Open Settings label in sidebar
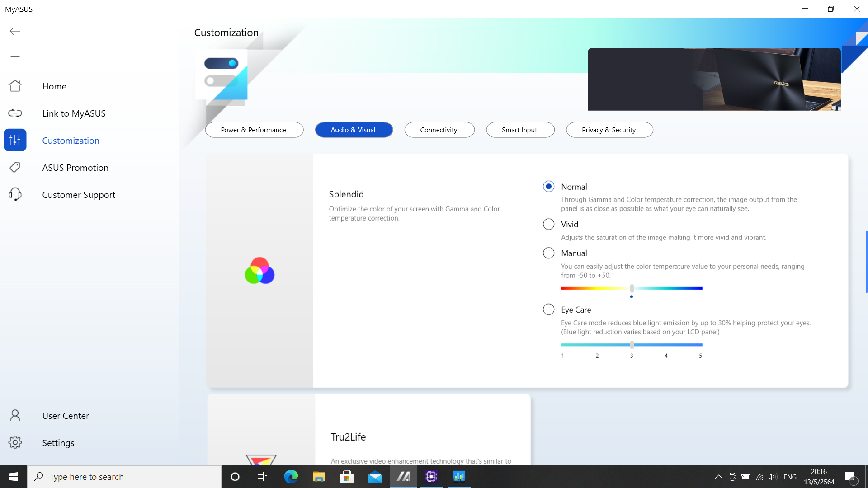Image resolution: width=868 pixels, height=488 pixels. pyautogui.click(x=58, y=443)
